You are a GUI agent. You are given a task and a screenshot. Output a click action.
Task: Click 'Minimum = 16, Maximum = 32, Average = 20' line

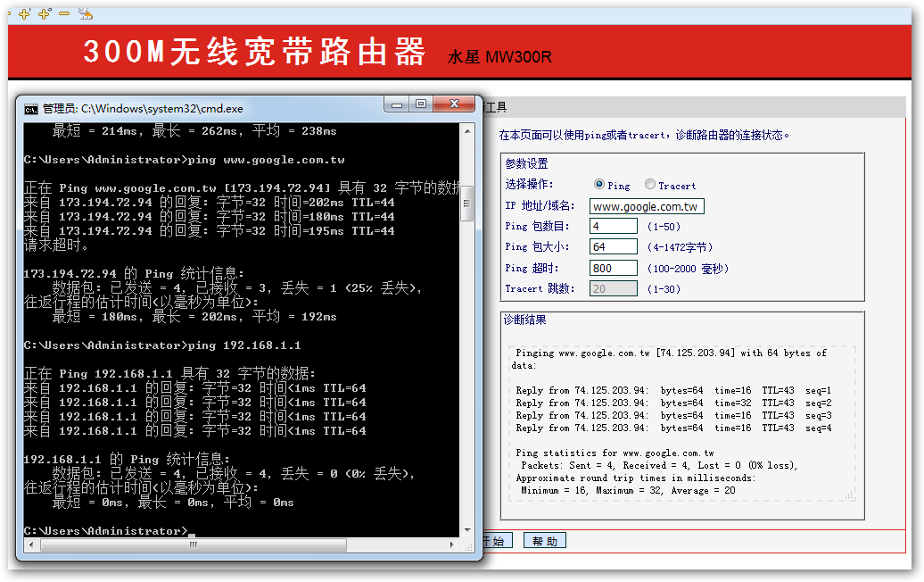(x=628, y=491)
